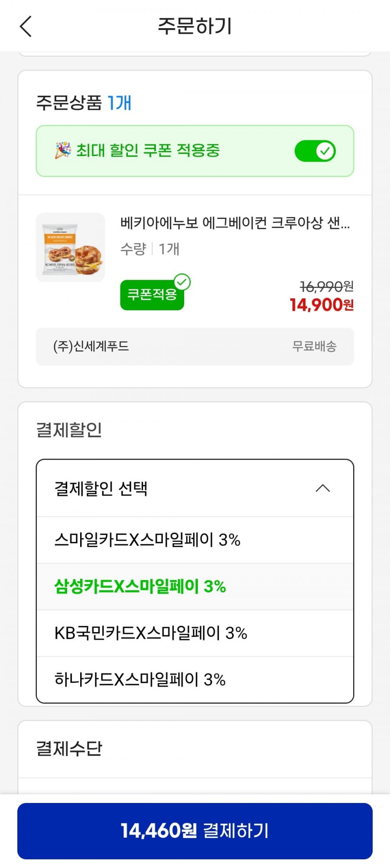Select 스마일카드X스마일페이 3% option

click(x=195, y=540)
